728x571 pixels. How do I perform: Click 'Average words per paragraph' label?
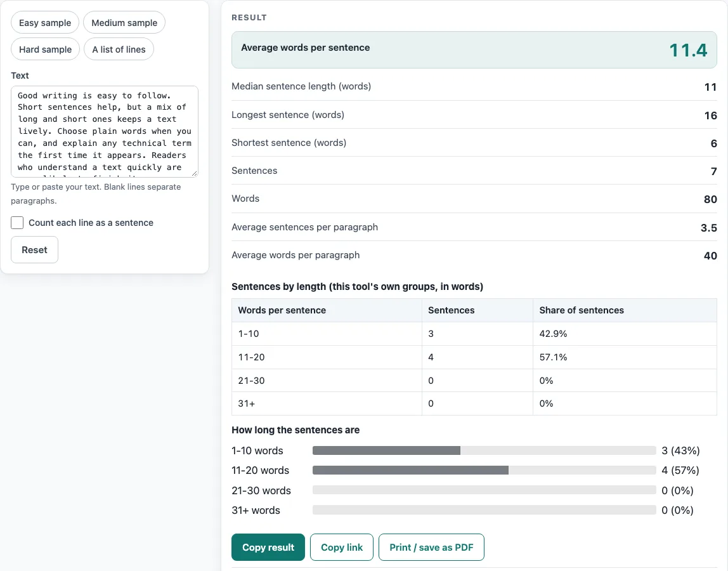point(296,255)
